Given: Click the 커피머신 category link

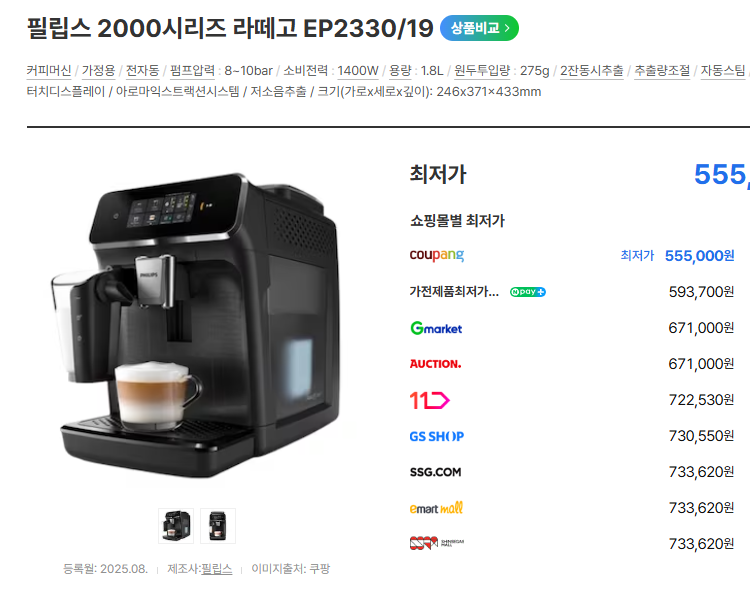Looking at the screenshot, I should click(x=49, y=71).
